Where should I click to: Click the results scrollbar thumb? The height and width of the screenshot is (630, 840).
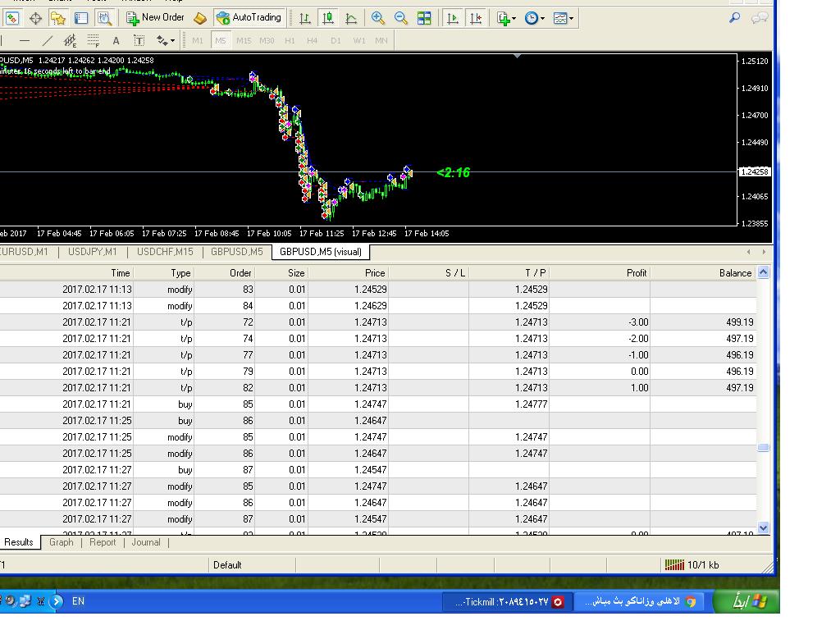(x=764, y=447)
